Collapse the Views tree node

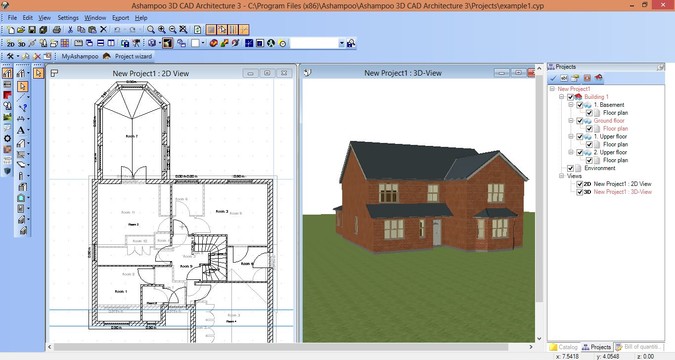561,176
